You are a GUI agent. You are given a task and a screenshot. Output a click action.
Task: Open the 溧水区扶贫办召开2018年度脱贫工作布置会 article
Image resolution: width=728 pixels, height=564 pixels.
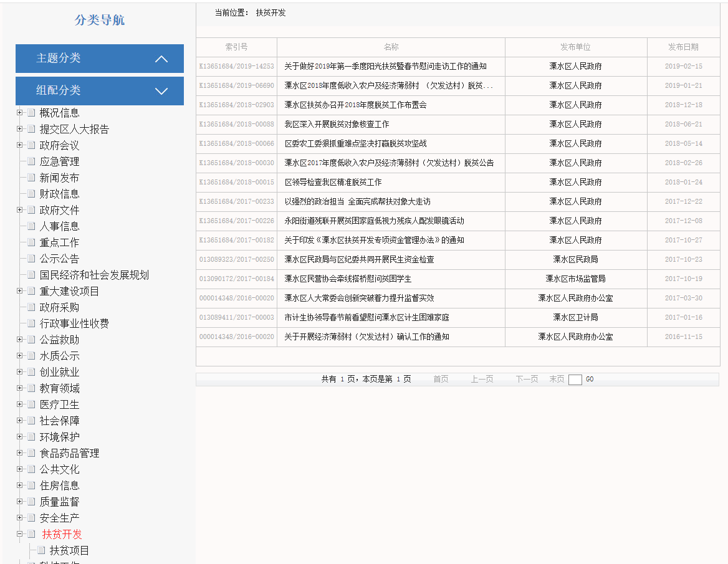click(x=355, y=105)
